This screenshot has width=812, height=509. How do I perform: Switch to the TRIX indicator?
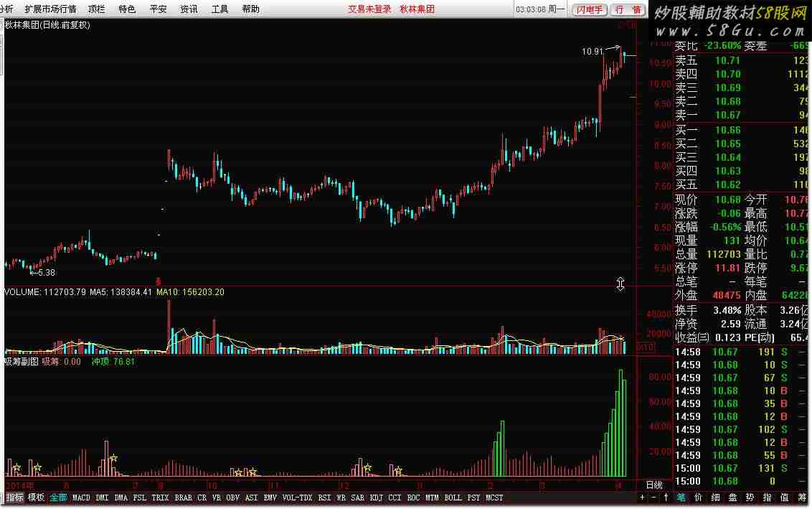coord(160,498)
